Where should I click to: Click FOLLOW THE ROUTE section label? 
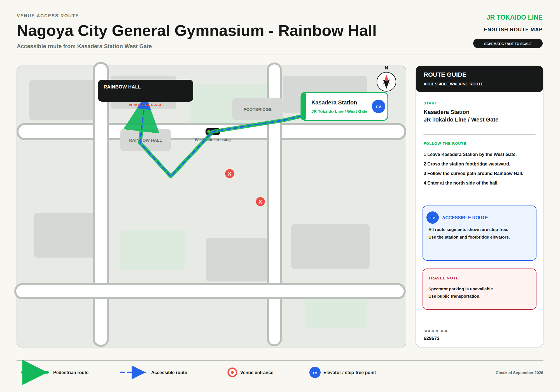[445, 144]
